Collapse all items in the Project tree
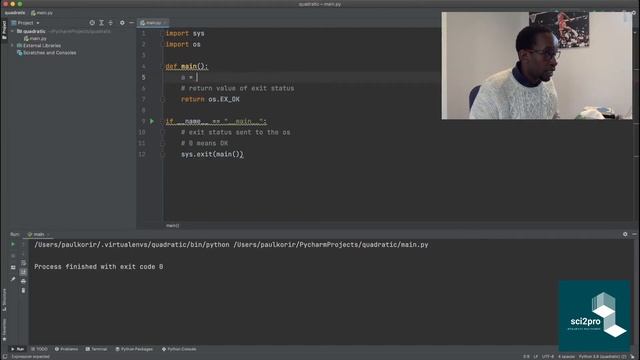 click(x=111, y=23)
